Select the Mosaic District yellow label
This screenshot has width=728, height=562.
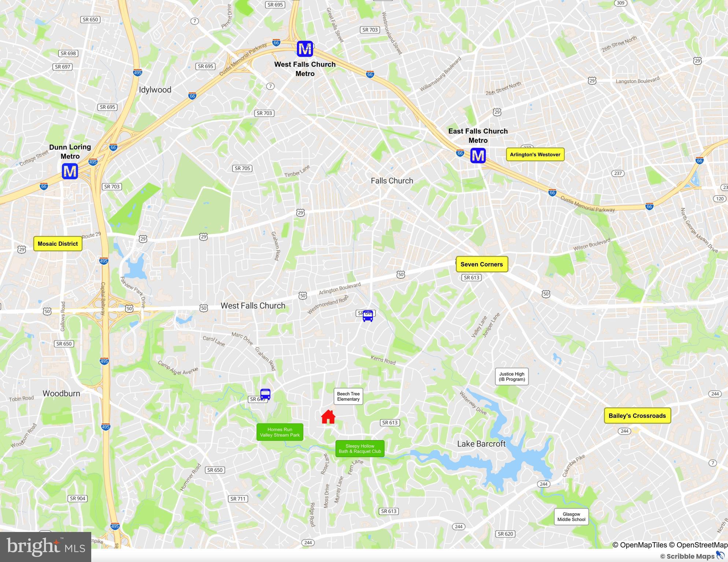click(x=58, y=244)
